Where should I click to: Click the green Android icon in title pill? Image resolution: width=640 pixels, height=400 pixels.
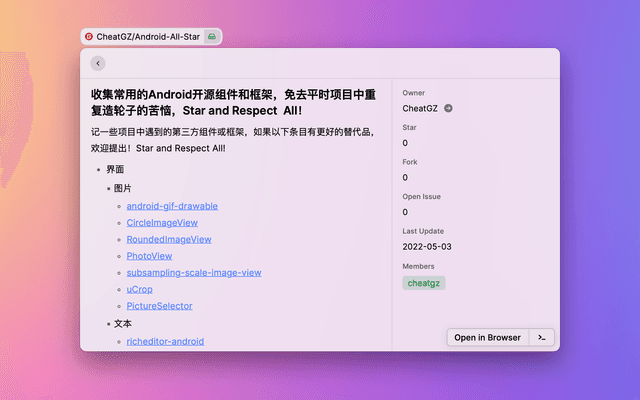click(212, 36)
